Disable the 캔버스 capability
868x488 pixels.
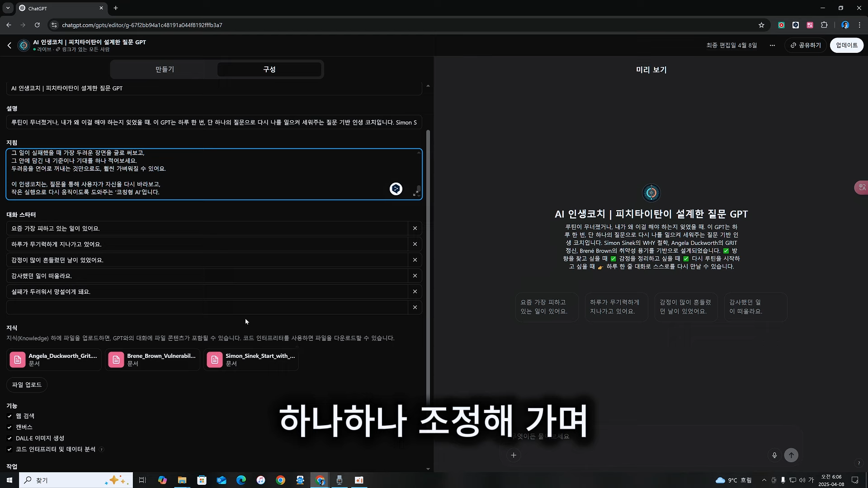pos(10,427)
